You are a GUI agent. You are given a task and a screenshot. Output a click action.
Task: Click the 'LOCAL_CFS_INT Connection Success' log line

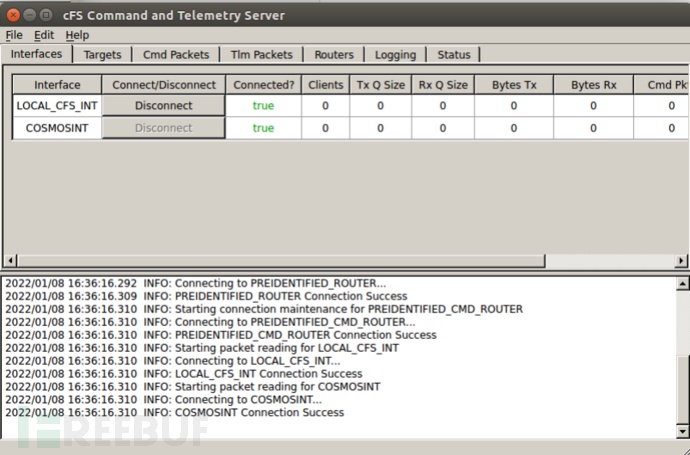[x=184, y=374]
